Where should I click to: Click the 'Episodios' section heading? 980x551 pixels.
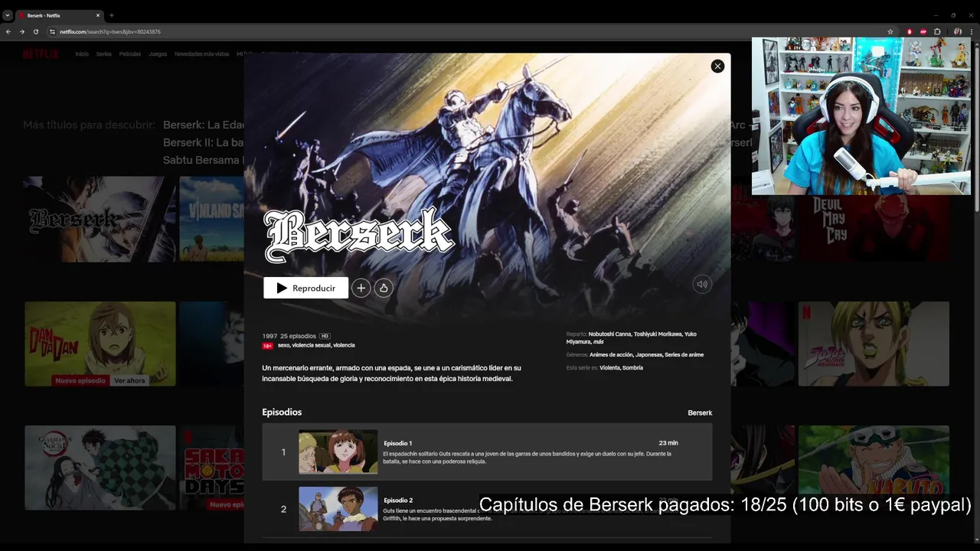pos(282,412)
